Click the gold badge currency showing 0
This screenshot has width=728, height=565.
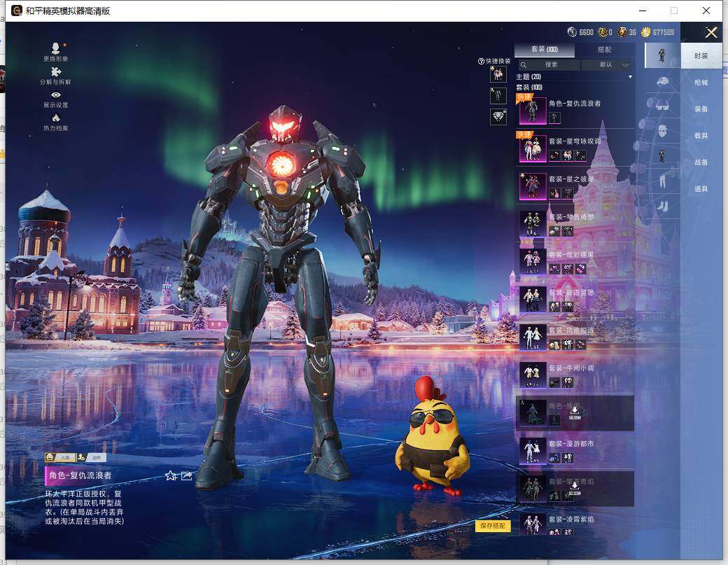603,32
